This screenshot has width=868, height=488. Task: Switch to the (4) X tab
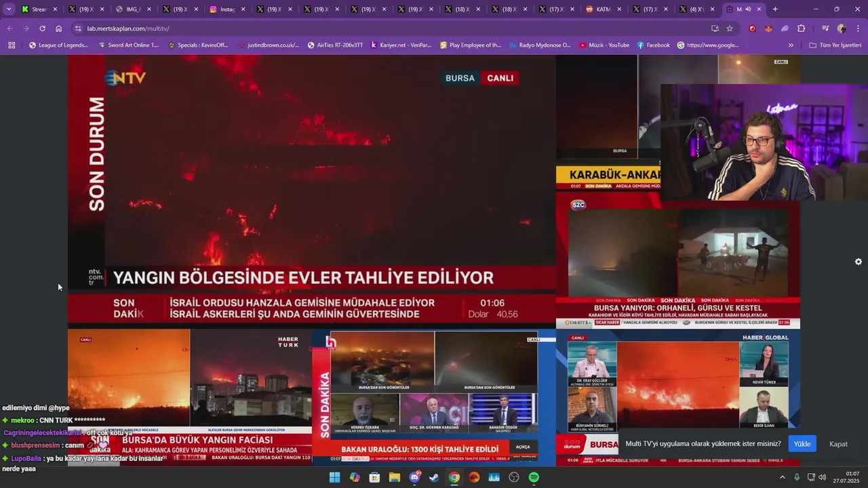[x=696, y=9]
